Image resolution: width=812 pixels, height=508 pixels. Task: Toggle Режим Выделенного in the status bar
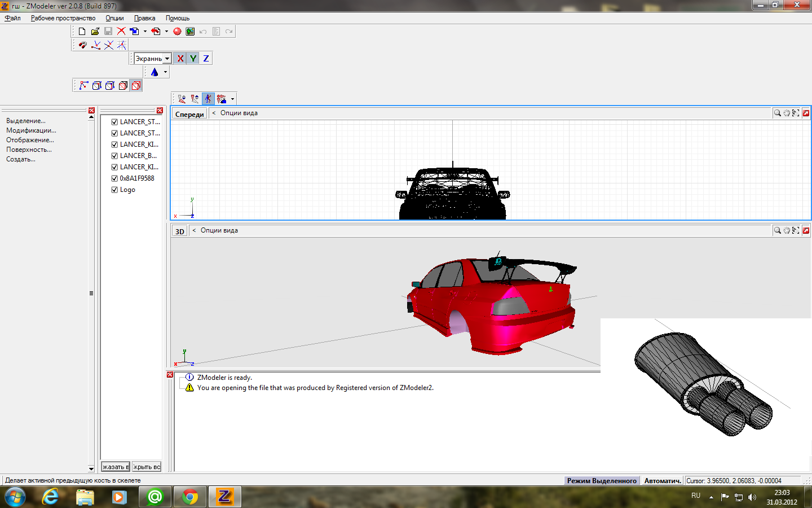point(602,481)
